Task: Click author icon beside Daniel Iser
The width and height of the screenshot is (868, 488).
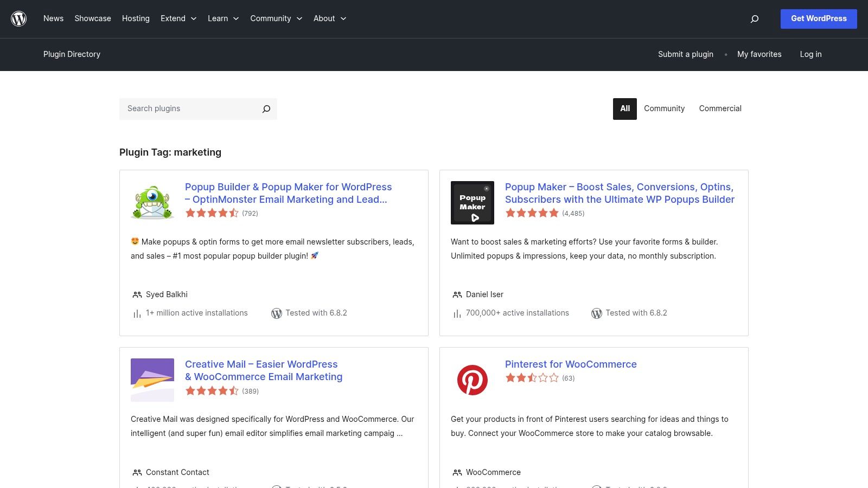Action: [x=457, y=294]
